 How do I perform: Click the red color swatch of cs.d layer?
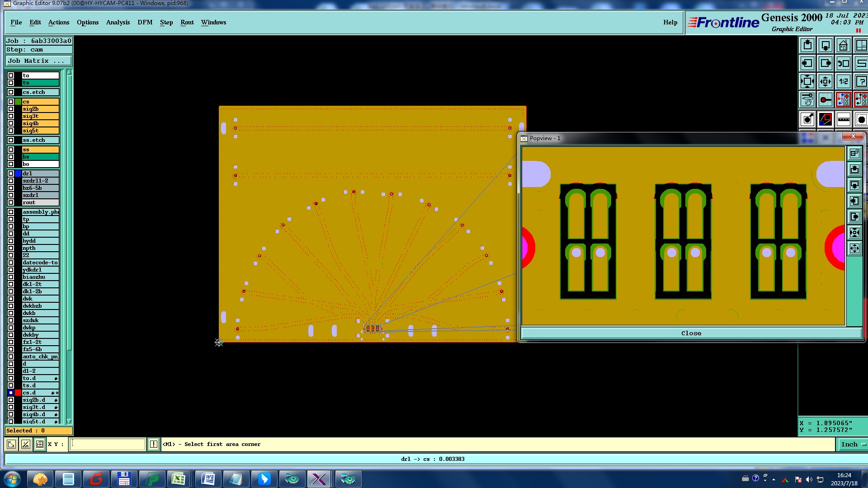click(18, 393)
